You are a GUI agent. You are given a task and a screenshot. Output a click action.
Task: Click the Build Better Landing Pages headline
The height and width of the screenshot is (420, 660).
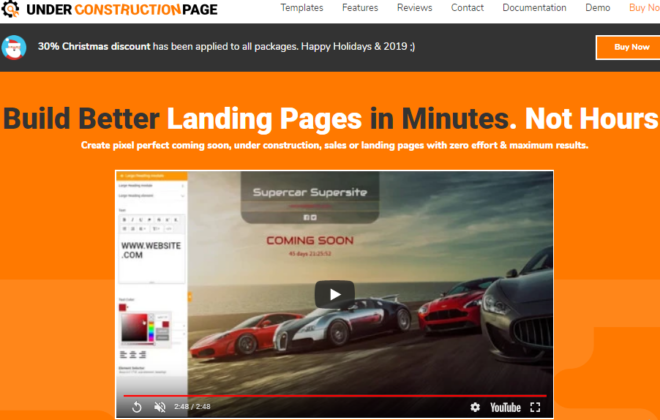[x=330, y=118]
